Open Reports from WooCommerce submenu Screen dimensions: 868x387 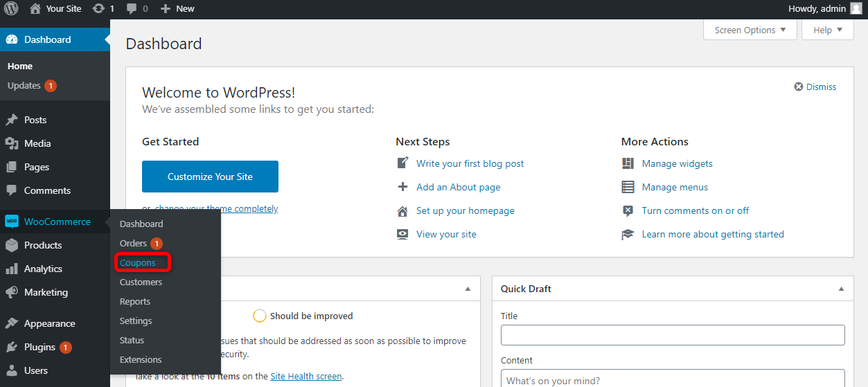(x=135, y=301)
